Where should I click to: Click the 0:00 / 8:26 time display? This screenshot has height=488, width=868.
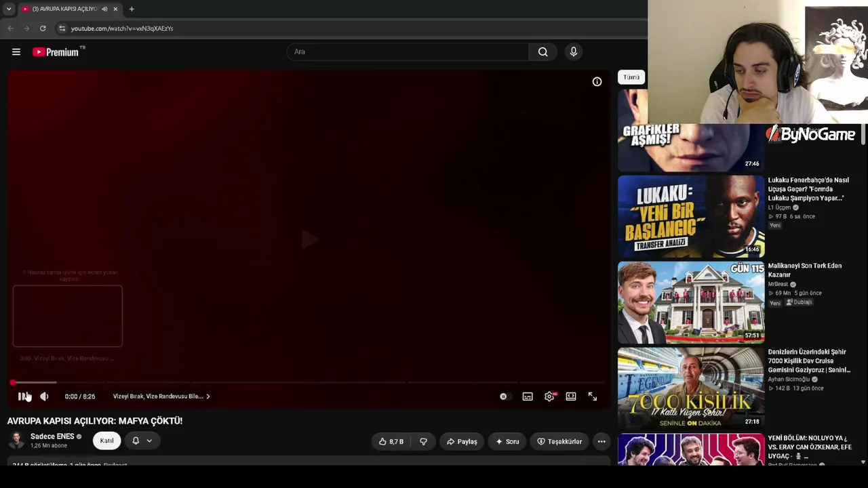point(80,396)
